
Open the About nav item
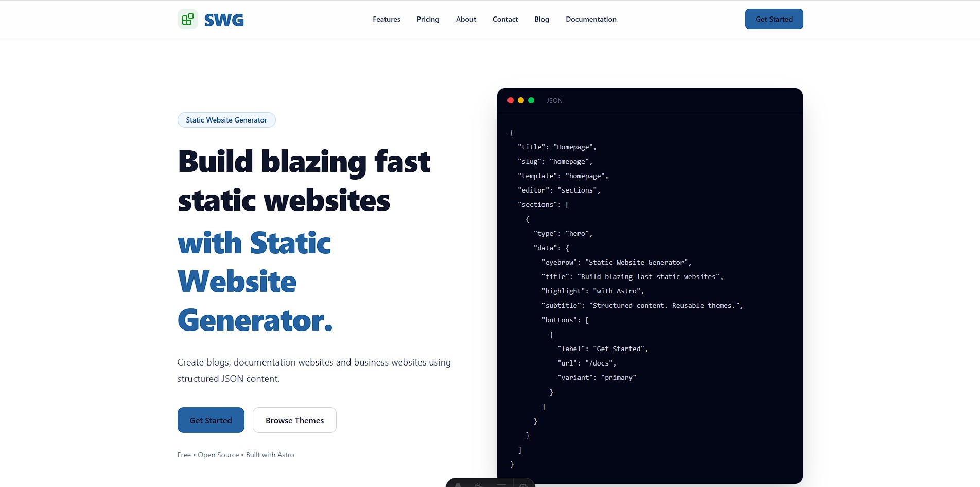tap(466, 19)
